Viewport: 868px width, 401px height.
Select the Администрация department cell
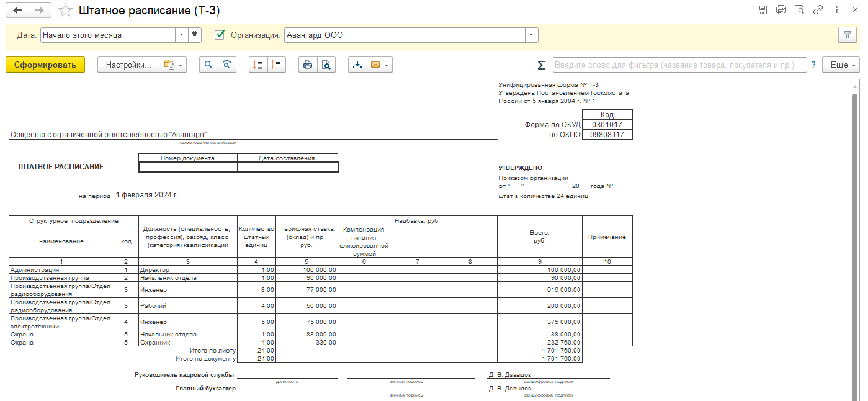click(x=61, y=270)
